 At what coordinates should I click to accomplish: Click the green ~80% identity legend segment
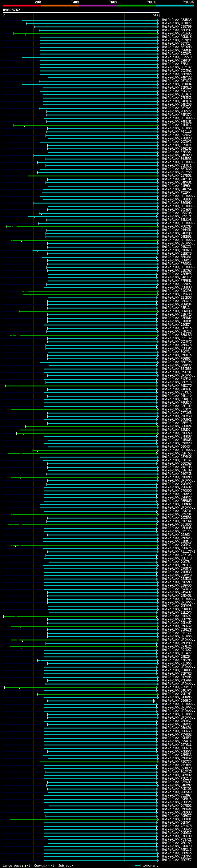pos(137,6)
